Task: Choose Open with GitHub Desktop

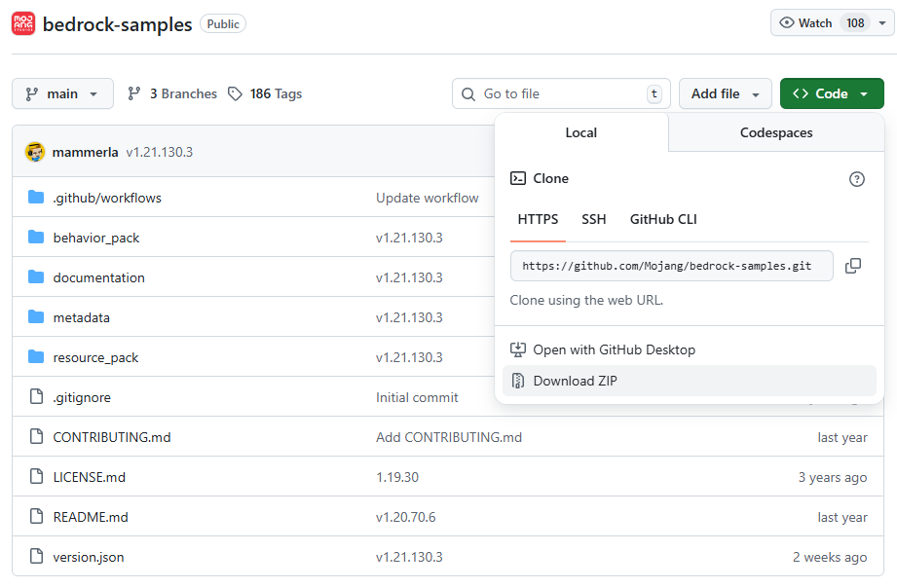Action: [x=614, y=349]
